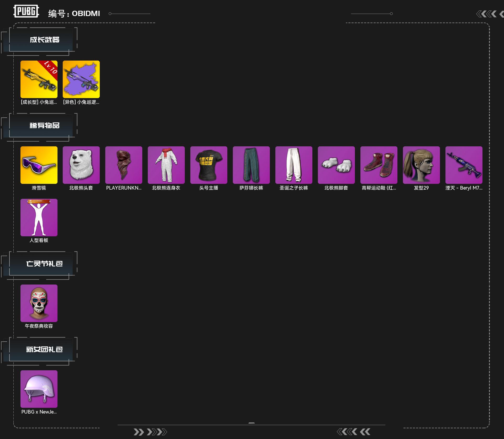The image size is (504, 439).
Task: Select the Hairstyle 29 (发型29) item
Action: point(421,165)
